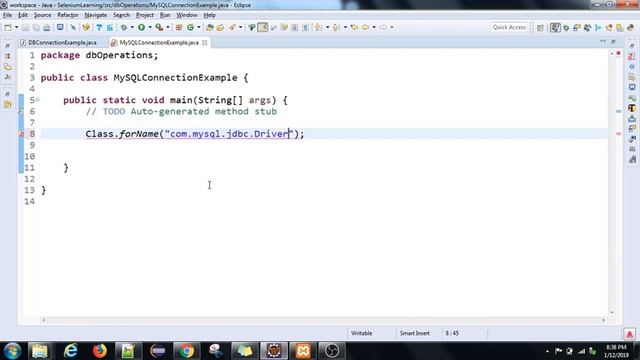Image resolution: width=640 pixels, height=360 pixels.
Task: Click red notification icon in status bar
Action: 629,334
